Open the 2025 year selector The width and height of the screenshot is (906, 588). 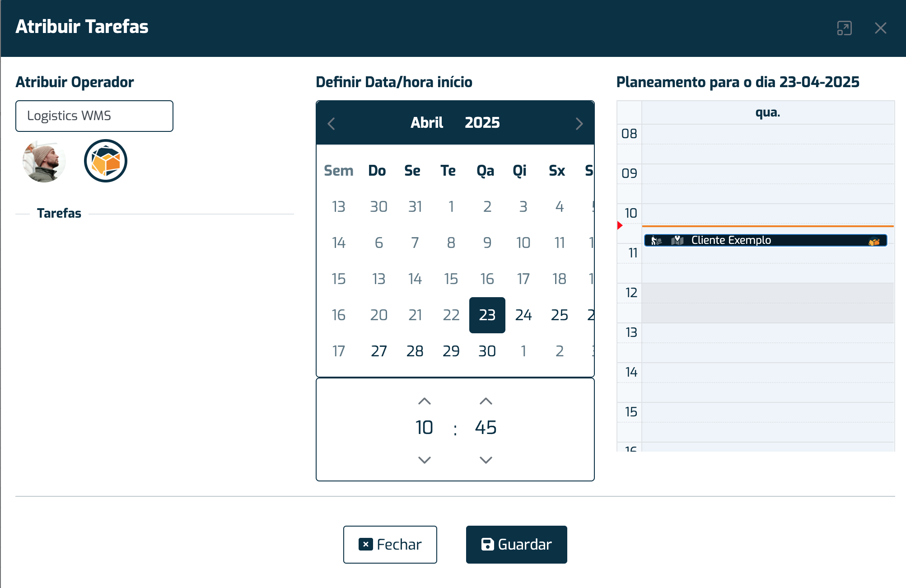482,123
